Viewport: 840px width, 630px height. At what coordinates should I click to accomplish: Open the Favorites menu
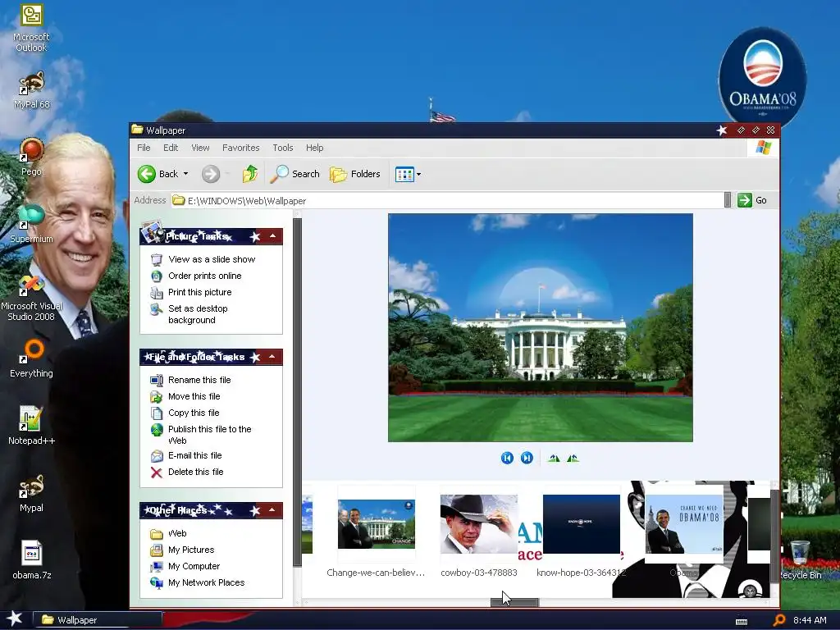240,148
